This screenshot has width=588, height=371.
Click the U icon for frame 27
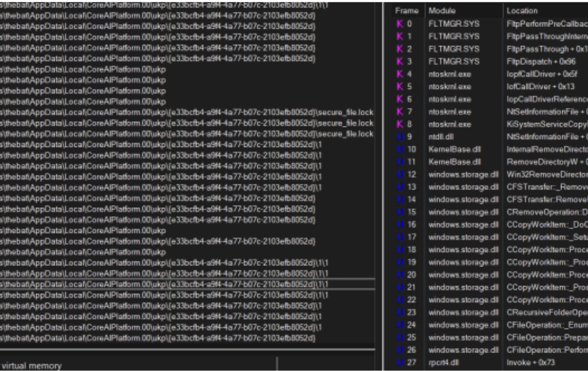point(400,362)
